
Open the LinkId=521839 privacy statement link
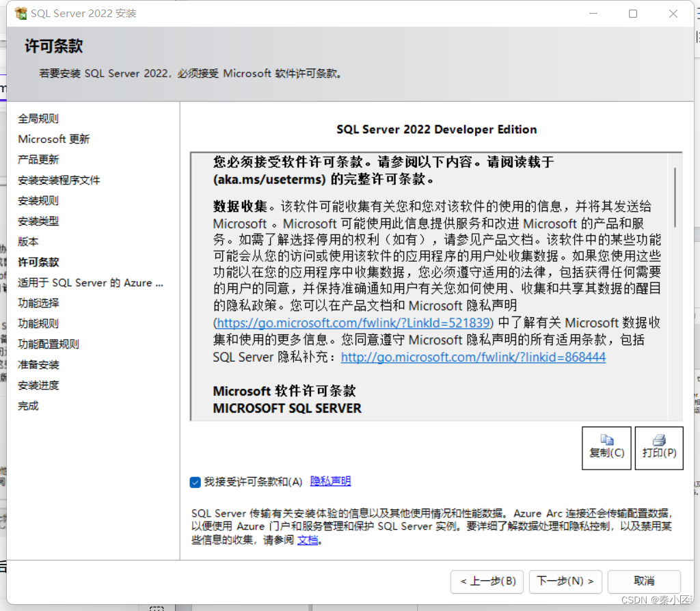point(354,323)
